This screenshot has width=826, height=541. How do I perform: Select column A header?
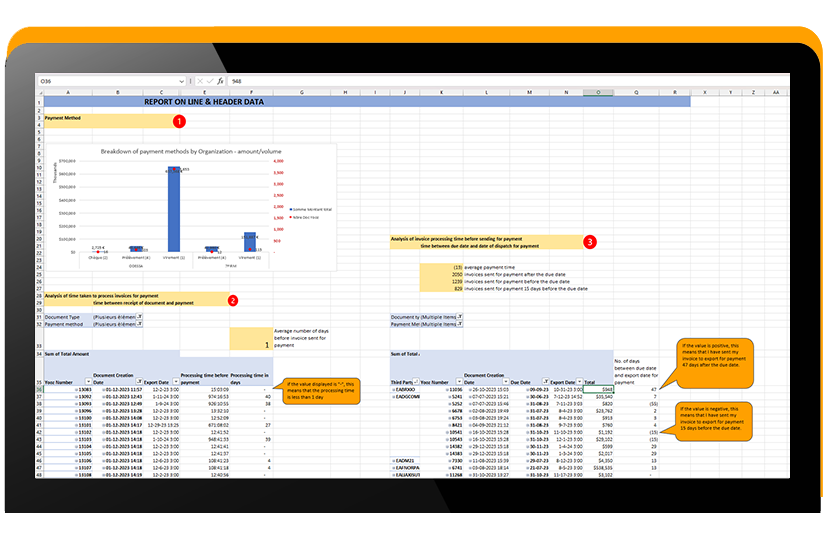68,92
